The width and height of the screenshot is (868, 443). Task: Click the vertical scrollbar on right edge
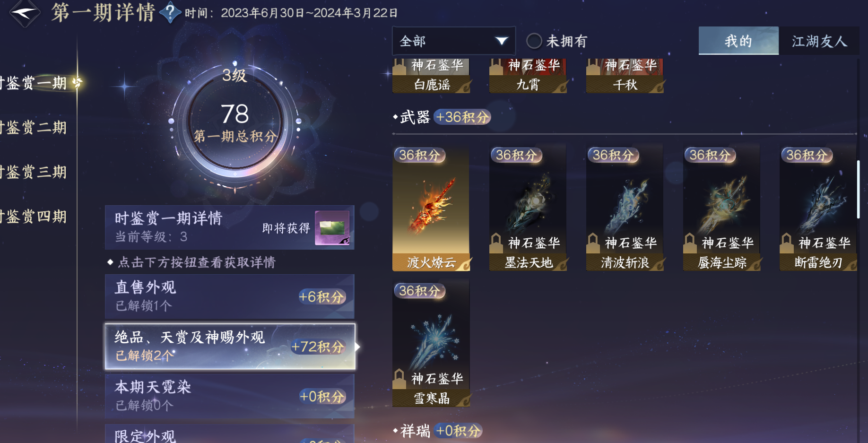coord(858,189)
